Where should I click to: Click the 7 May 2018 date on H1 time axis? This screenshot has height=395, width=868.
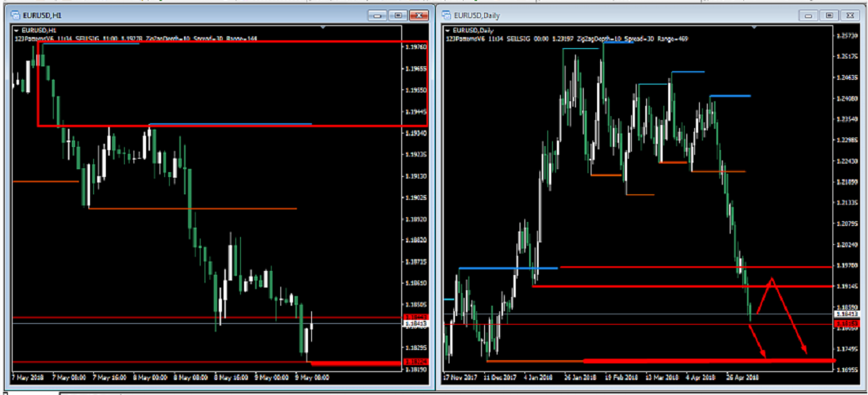26,377
